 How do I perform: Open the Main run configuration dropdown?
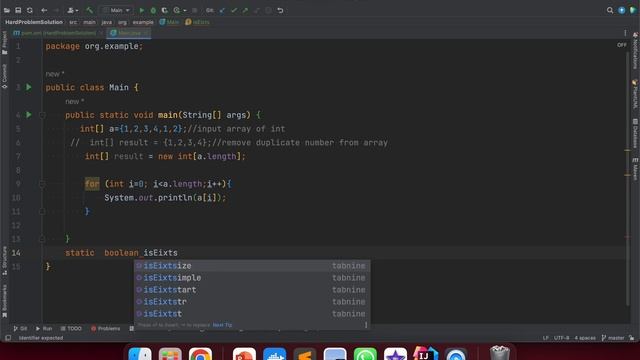click(116, 10)
